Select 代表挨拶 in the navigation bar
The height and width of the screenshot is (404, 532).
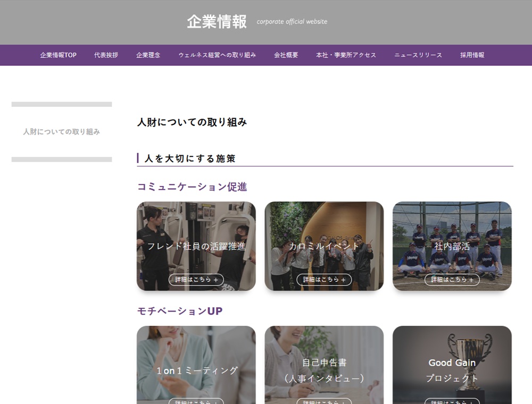point(106,55)
